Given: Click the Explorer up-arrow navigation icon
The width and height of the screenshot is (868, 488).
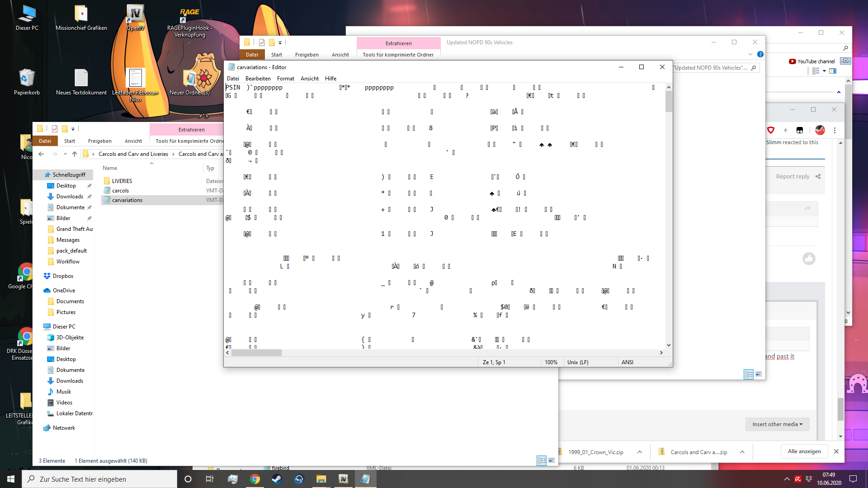Looking at the screenshot, I should pos(75,154).
